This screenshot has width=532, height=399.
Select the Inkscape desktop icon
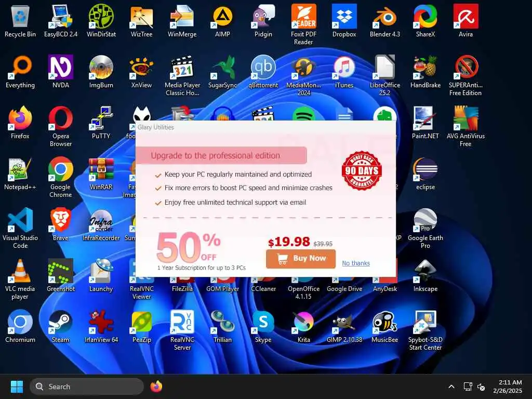(425, 275)
